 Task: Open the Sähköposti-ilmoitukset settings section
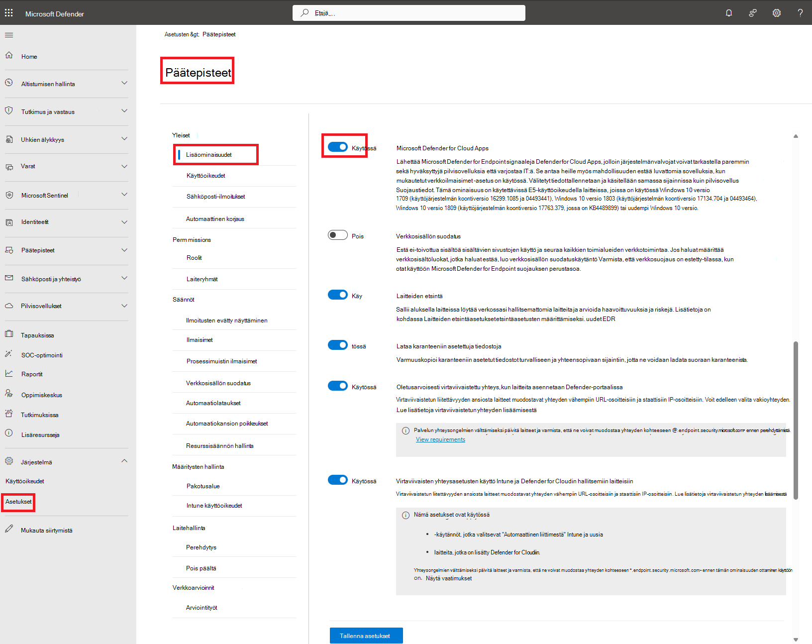pyautogui.click(x=215, y=196)
